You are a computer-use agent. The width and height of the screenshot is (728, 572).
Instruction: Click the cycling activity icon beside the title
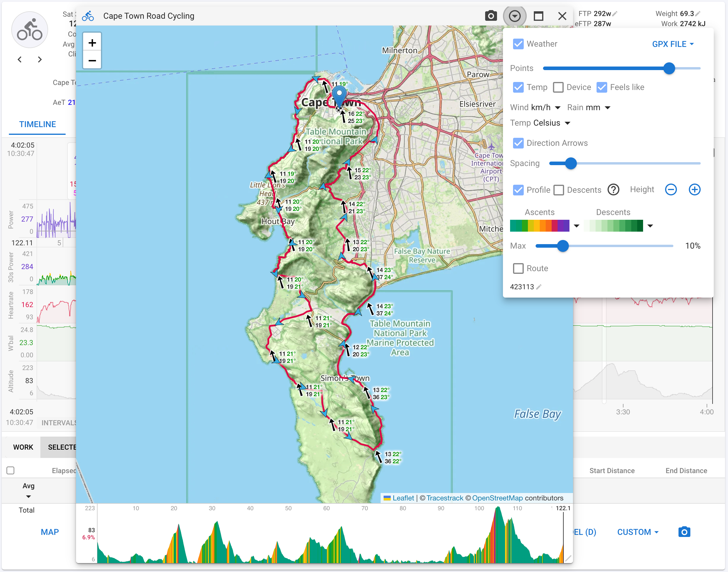[x=88, y=16]
